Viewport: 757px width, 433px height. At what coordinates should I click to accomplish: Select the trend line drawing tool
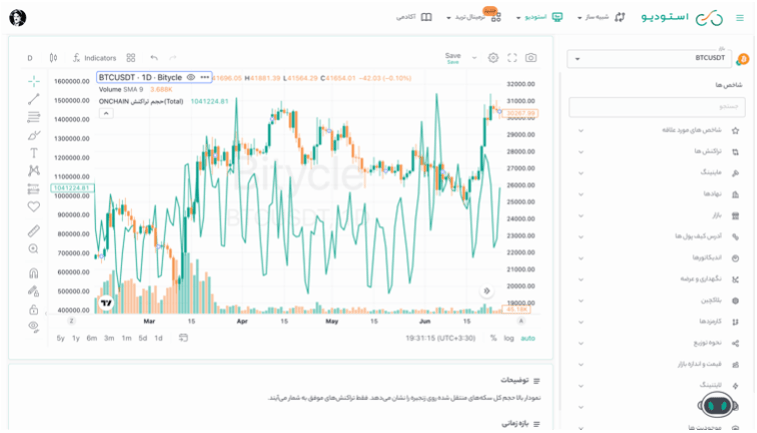point(34,99)
